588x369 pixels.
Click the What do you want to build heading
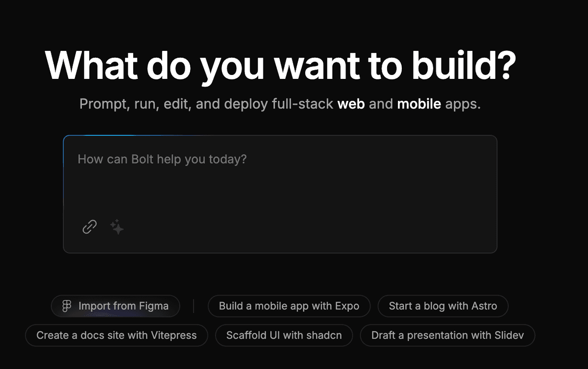[280, 65]
